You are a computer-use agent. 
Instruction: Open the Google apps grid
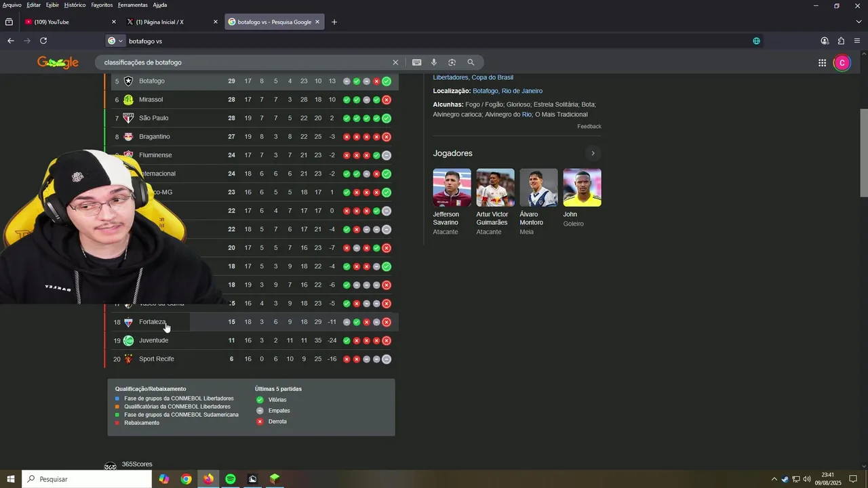pos(822,63)
